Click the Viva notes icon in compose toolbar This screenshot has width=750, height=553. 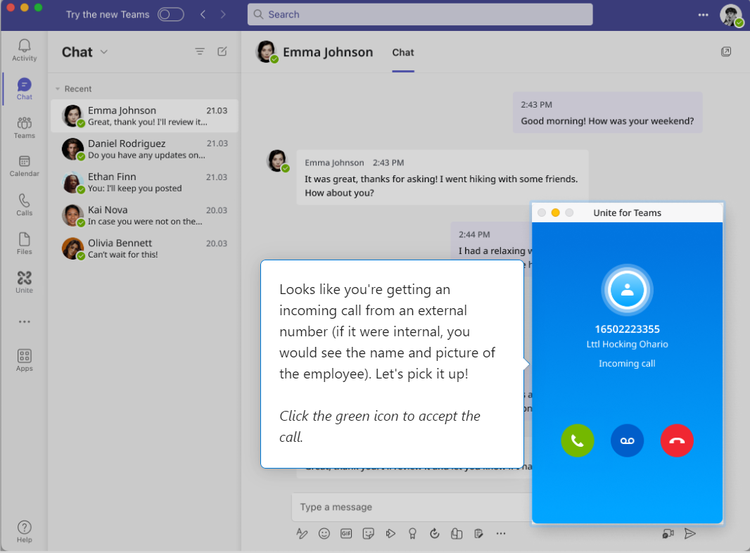click(478, 533)
